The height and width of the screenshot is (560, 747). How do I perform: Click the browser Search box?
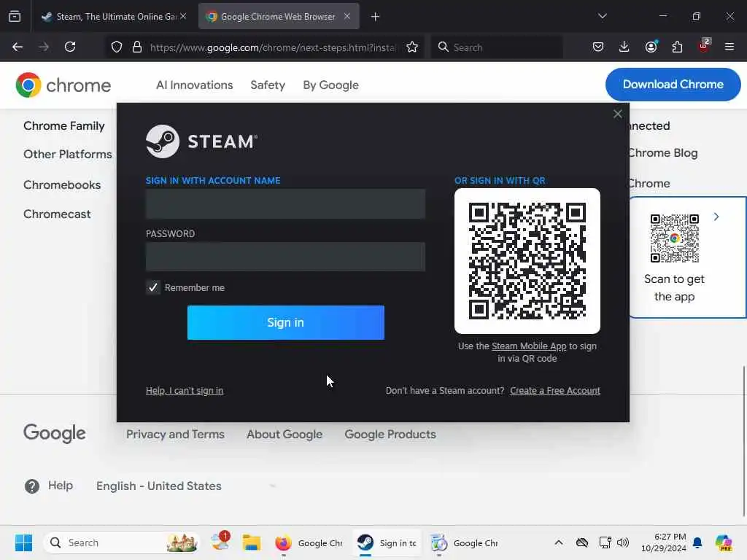(x=497, y=47)
